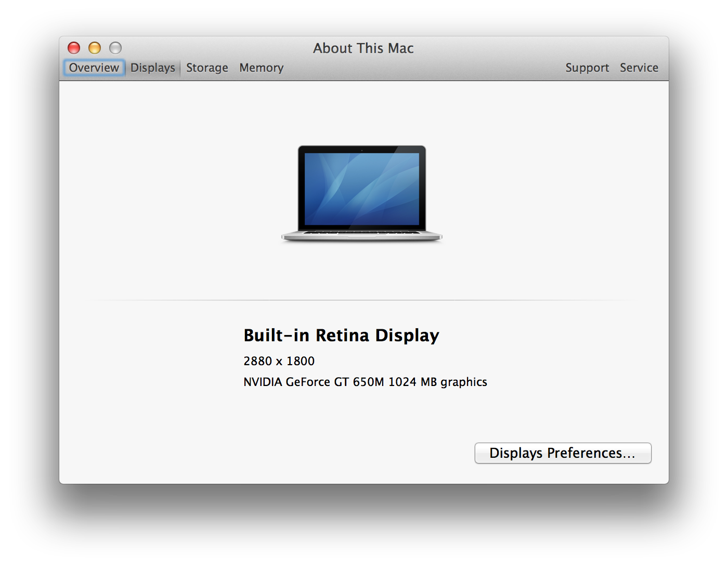Click the About This Mac window title
728x566 pixels.
(x=363, y=48)
